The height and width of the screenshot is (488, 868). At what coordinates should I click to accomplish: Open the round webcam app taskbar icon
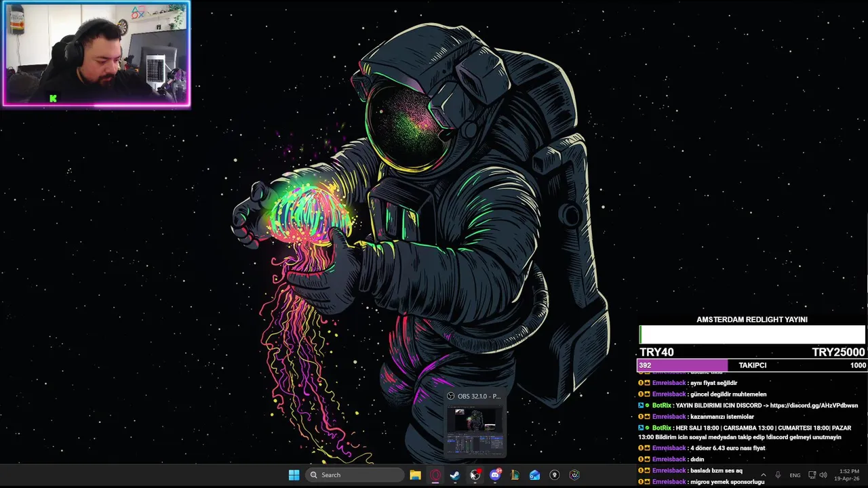554,475
